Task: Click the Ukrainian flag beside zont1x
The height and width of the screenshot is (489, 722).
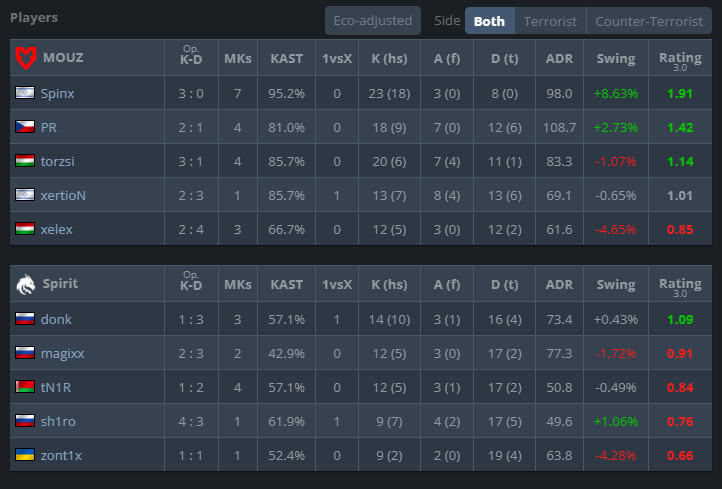Action: click(x=25, y=455)
